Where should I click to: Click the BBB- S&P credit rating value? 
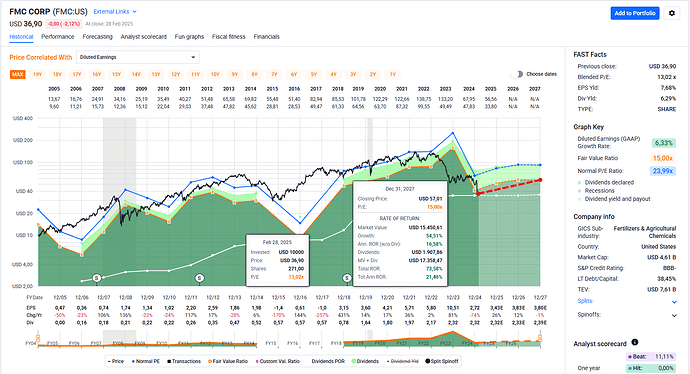(x=669, y=268)
